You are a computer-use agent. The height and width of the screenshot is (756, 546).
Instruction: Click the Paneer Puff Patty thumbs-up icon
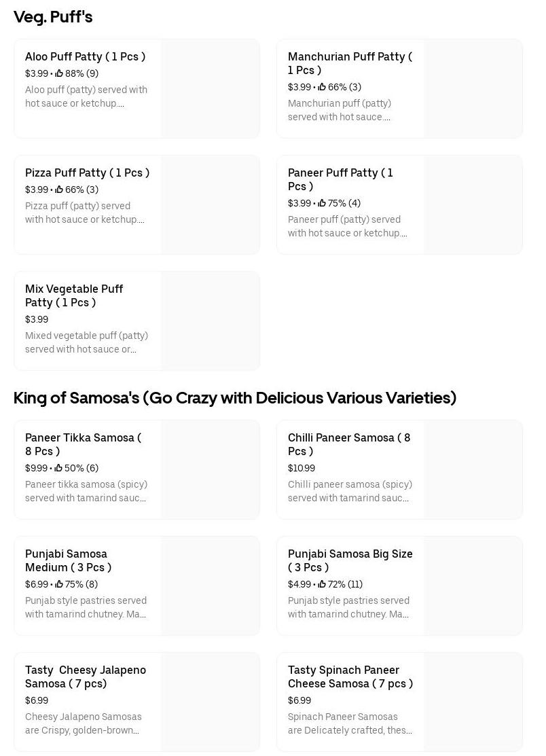pyautogui.click(x=322, y=203)
